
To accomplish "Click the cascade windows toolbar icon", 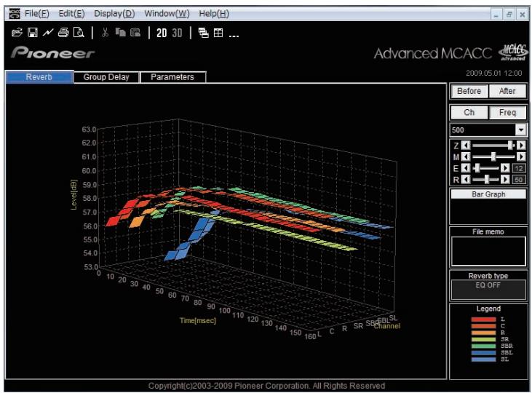I will [x=203, y=33].
